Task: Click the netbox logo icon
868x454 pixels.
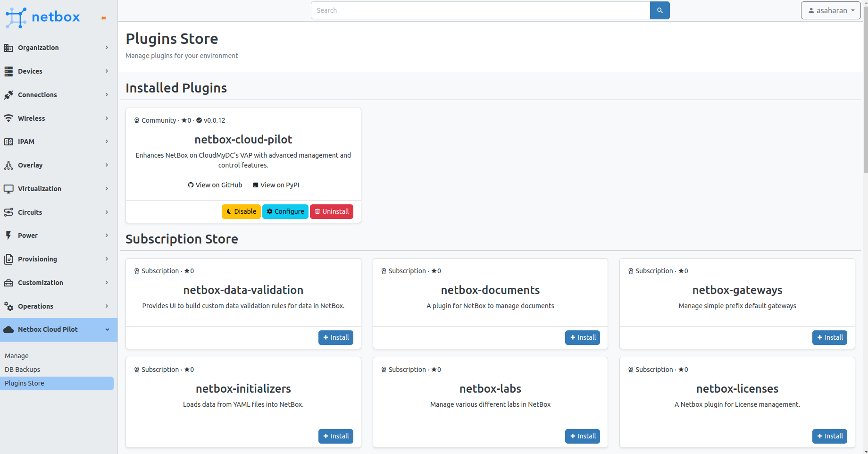Action: click(16, 17)
